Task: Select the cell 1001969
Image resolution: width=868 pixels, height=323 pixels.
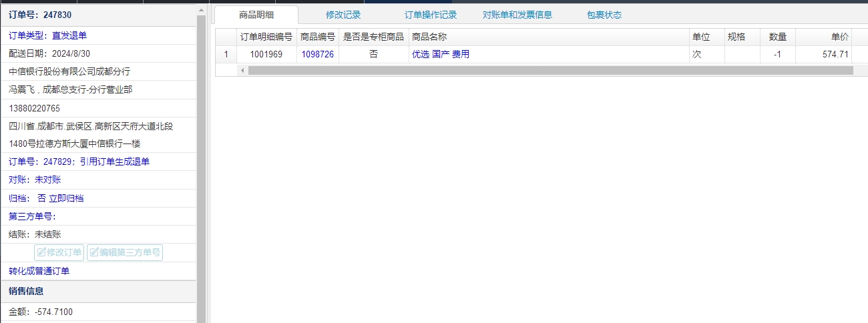Action: coord(266,55)
